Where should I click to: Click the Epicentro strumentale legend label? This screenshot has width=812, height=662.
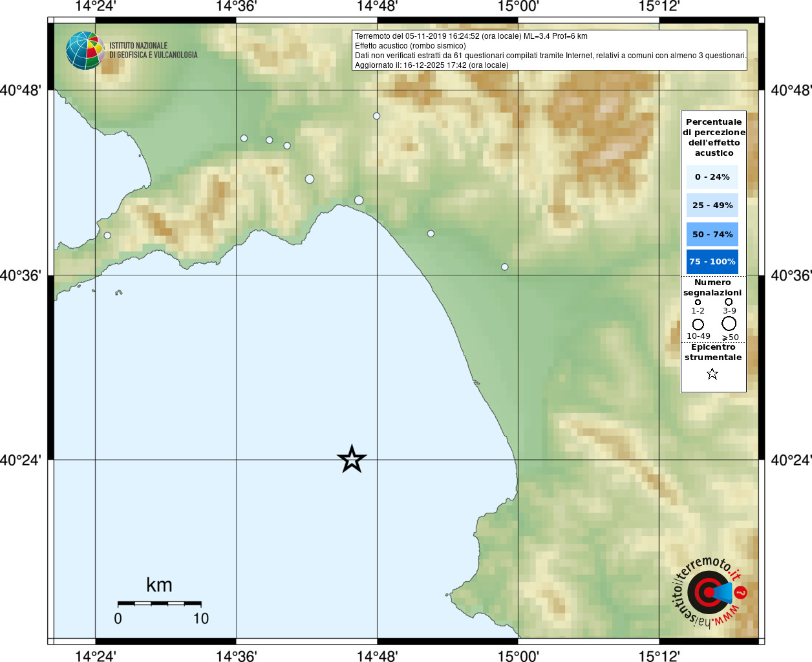713,352
